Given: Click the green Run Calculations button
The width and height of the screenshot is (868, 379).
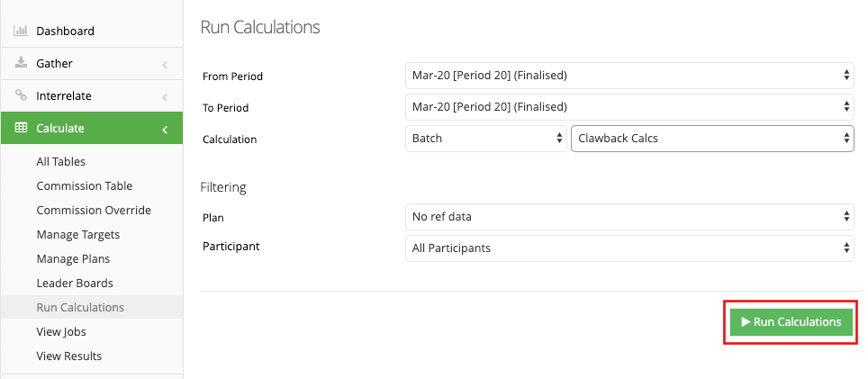Looking at the screenshot, I should tap(791, 322).
